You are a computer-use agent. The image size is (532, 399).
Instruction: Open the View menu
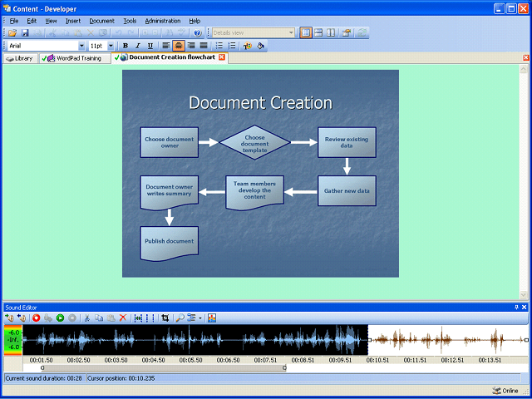51,21
